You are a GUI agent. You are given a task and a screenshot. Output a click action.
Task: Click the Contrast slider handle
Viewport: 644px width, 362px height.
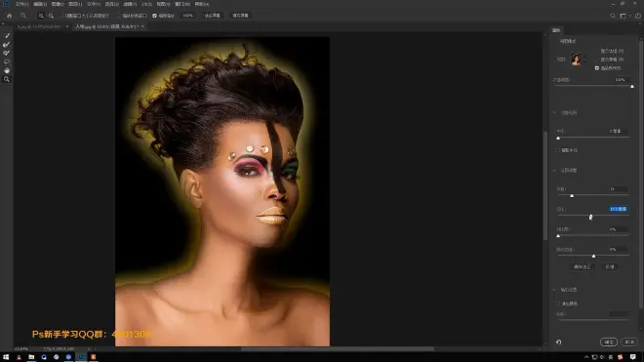click(x=558, y=236)
